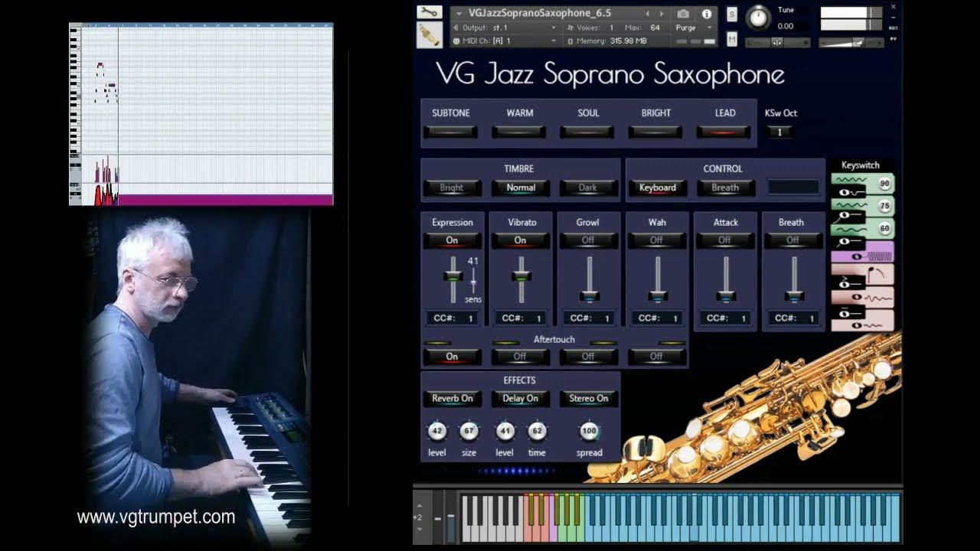
Task: Adjust the stereo spread knob 100
Action: click(x=589, y=431)
